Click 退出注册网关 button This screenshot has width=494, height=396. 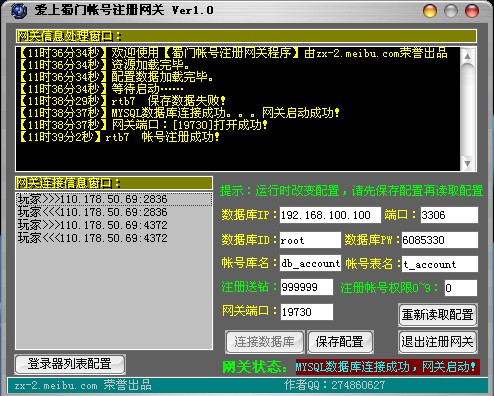pyautogui.click(x=438, y=342)
